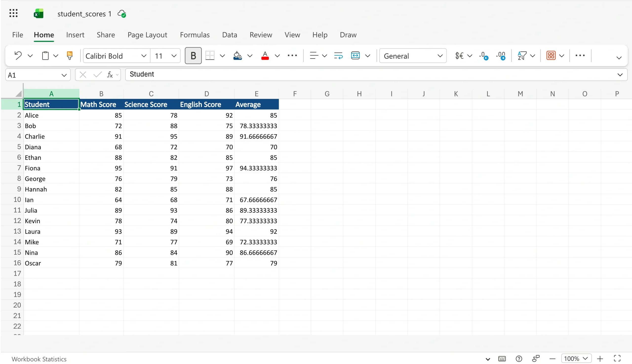
Task: Expand the status bar options chevron
Action: (x=487, y=359)
